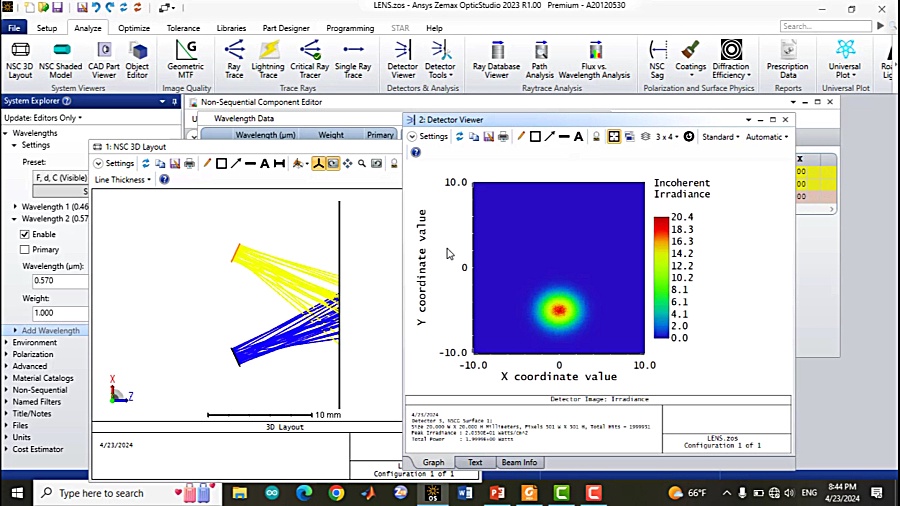The width and height of the screenshot is (900, 506).
Task: Open the NSC 3D Layout viewer
Action: pyautogui.click(x=20, y=60)
